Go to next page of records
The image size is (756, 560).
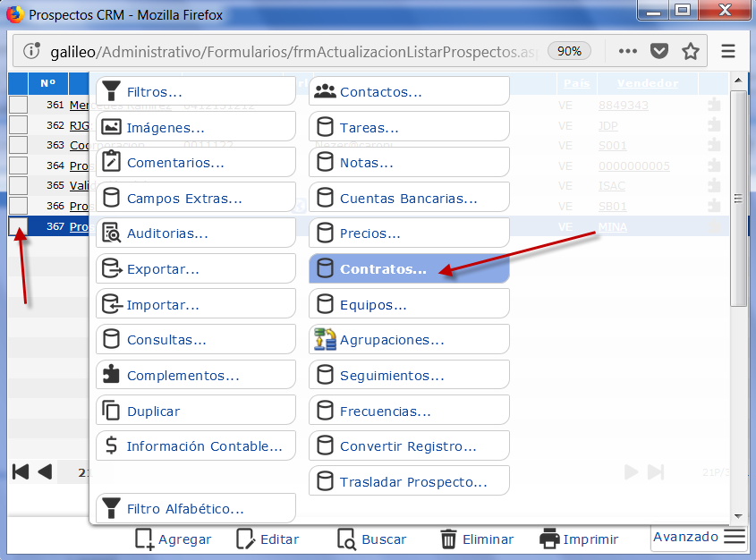pos(631,471)
